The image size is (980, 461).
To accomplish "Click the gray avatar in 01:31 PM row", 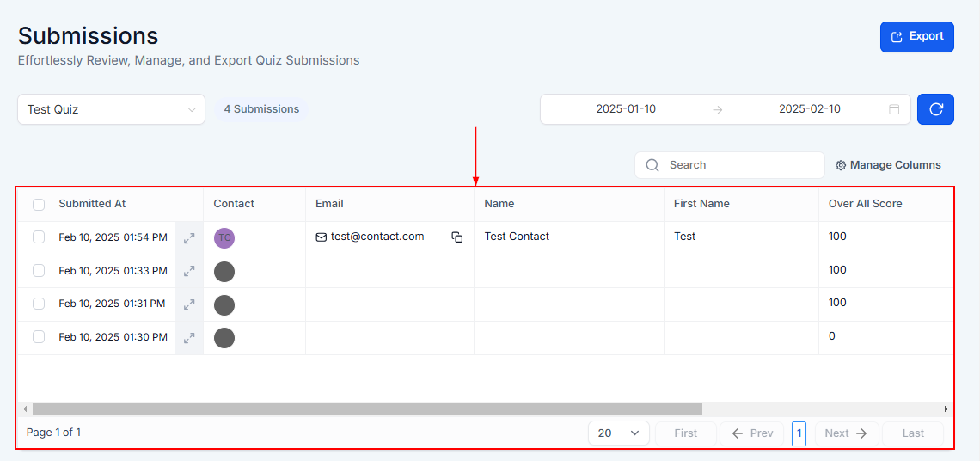I will pyautogui.click(x=224, y=305).
